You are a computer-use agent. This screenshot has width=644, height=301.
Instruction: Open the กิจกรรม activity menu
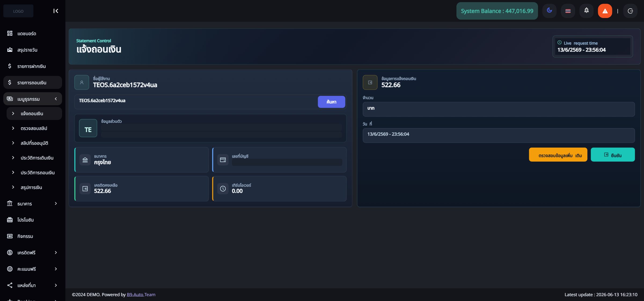(x=32, y=236)
